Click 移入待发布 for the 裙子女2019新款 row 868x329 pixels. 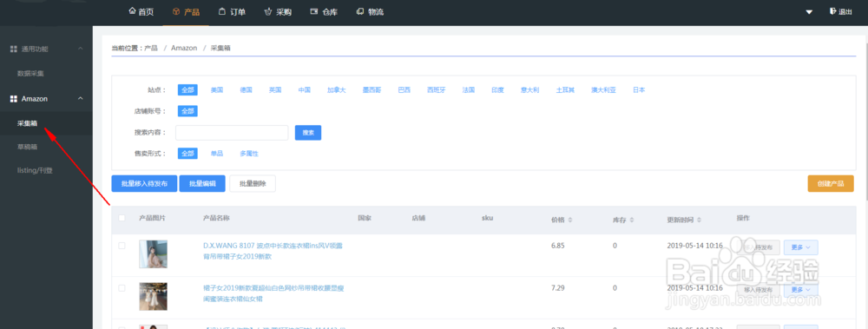tap(759, 289)
